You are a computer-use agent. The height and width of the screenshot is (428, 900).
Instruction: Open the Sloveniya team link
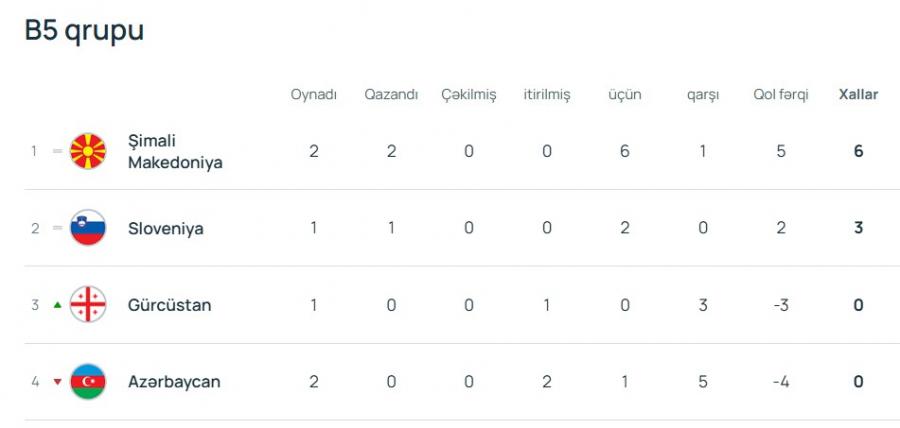click(x=165, y=229)
